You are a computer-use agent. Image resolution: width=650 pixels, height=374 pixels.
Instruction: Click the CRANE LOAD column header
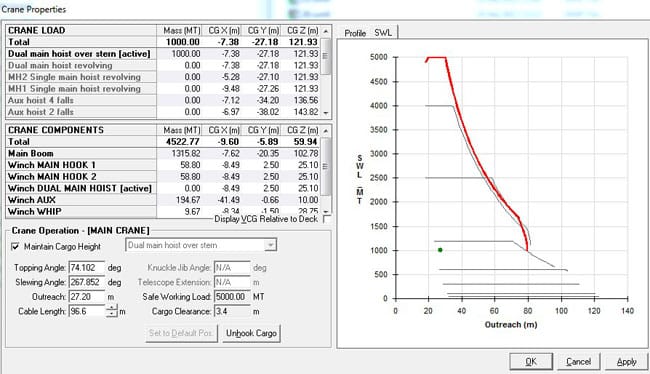tap(81, 31)
